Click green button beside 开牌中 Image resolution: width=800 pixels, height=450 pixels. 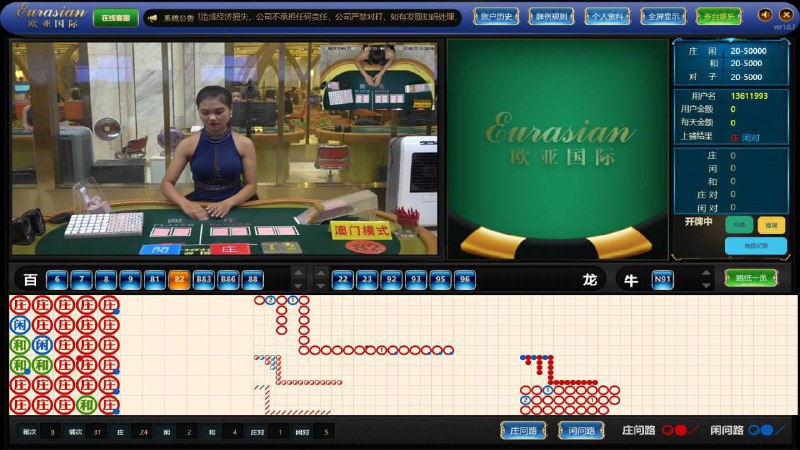(739, 225)
